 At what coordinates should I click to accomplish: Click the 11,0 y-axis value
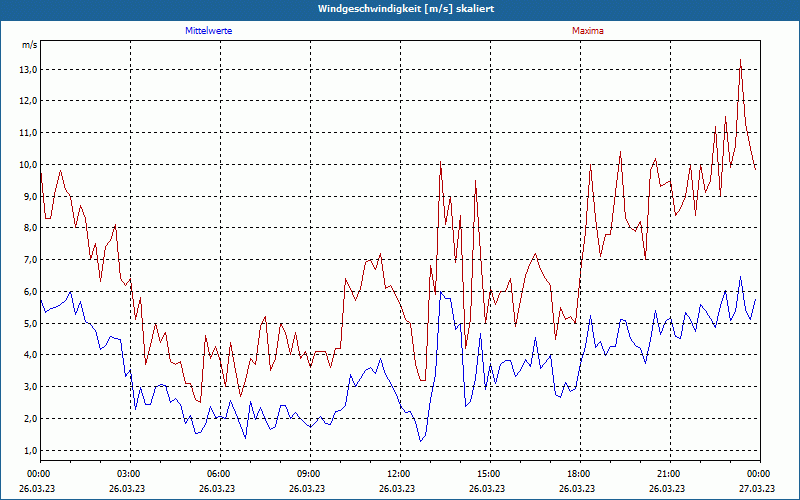pos(29,133)
